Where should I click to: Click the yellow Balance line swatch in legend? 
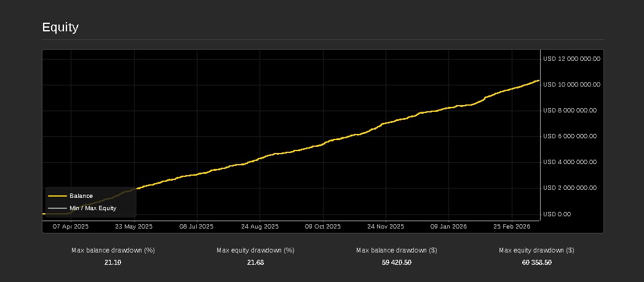pyautogui.click(x=57, y=196)
